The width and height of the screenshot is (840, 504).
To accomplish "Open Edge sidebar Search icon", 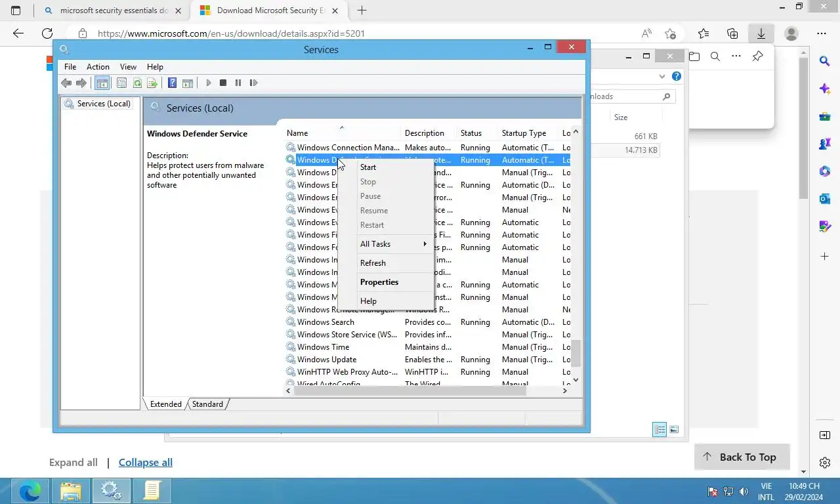I will 825,61.
